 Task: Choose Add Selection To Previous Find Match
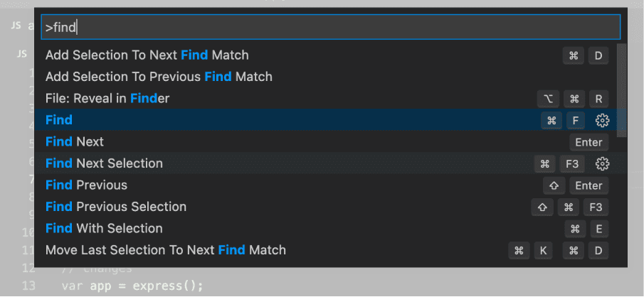159,76
